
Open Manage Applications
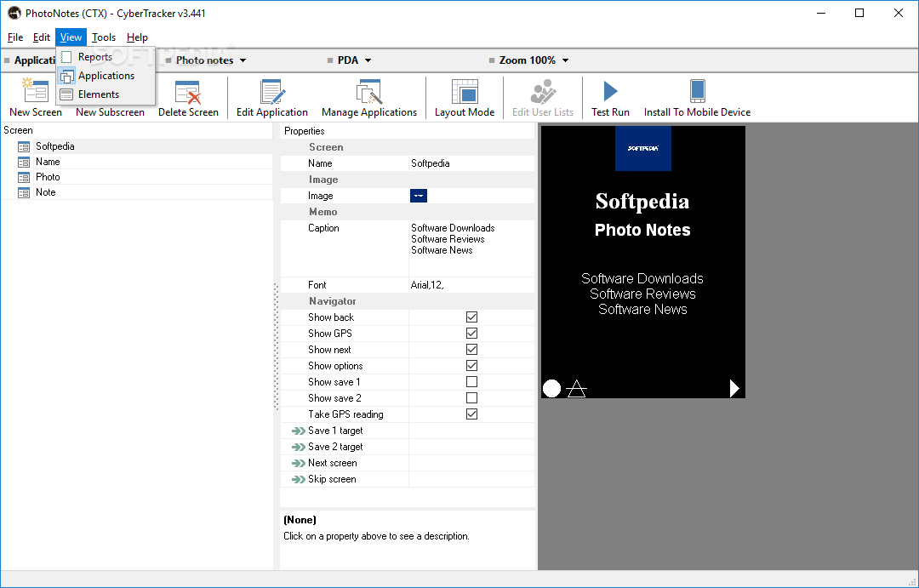tap(369, 99)
